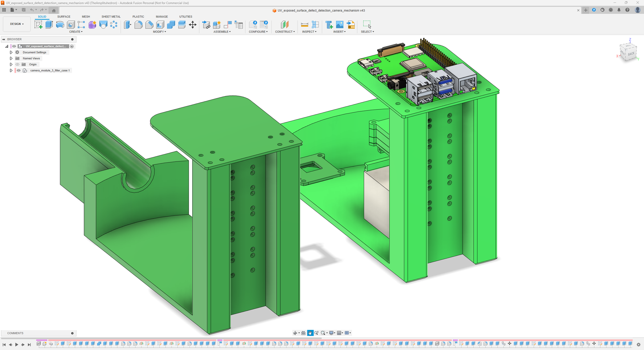Switch to the MANAGE tab

click(162, 17)
